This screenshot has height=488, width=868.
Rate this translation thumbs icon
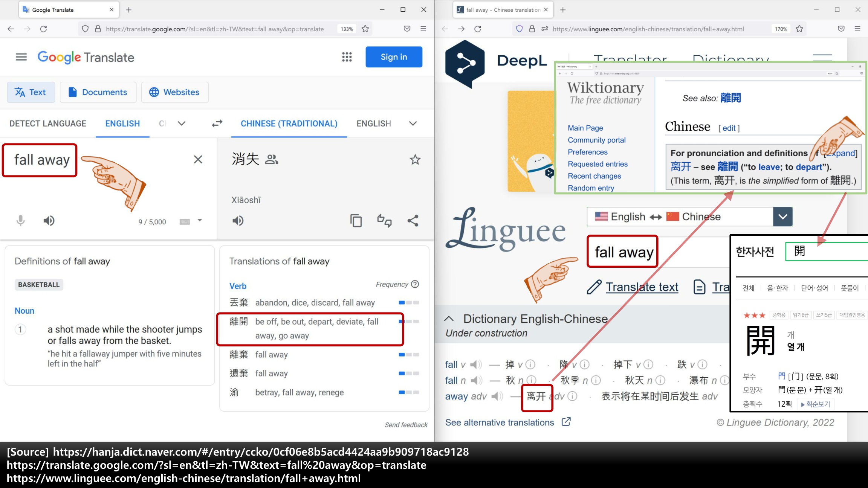point(384,221)
